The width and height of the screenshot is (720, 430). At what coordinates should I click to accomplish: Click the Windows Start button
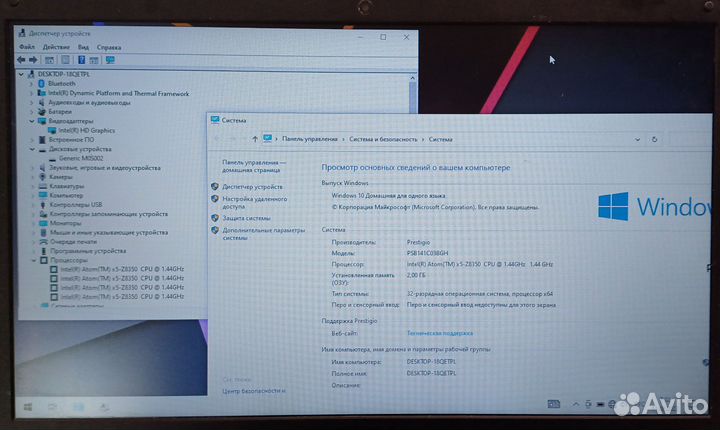click(x=25, y=407)
